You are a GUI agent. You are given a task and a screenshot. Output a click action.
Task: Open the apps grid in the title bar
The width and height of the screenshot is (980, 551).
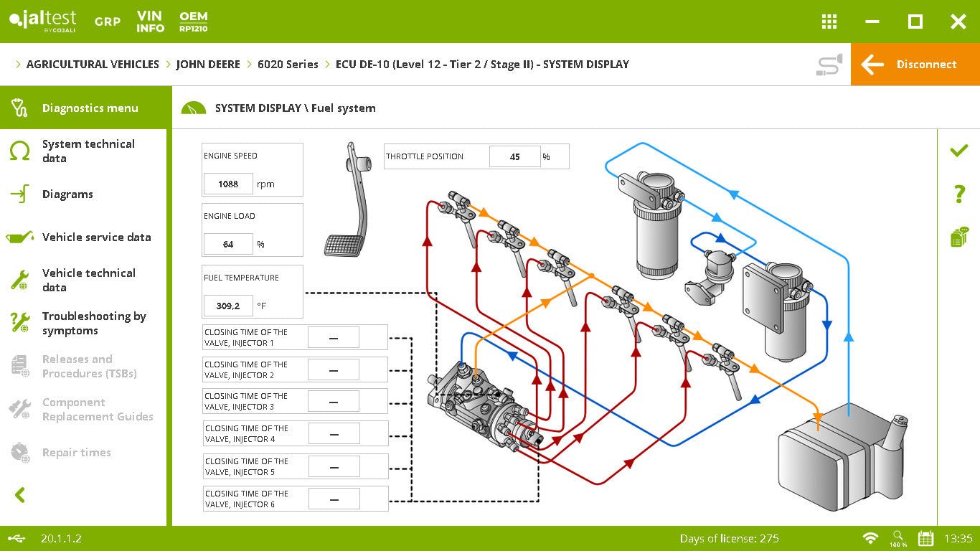(829, 22)
